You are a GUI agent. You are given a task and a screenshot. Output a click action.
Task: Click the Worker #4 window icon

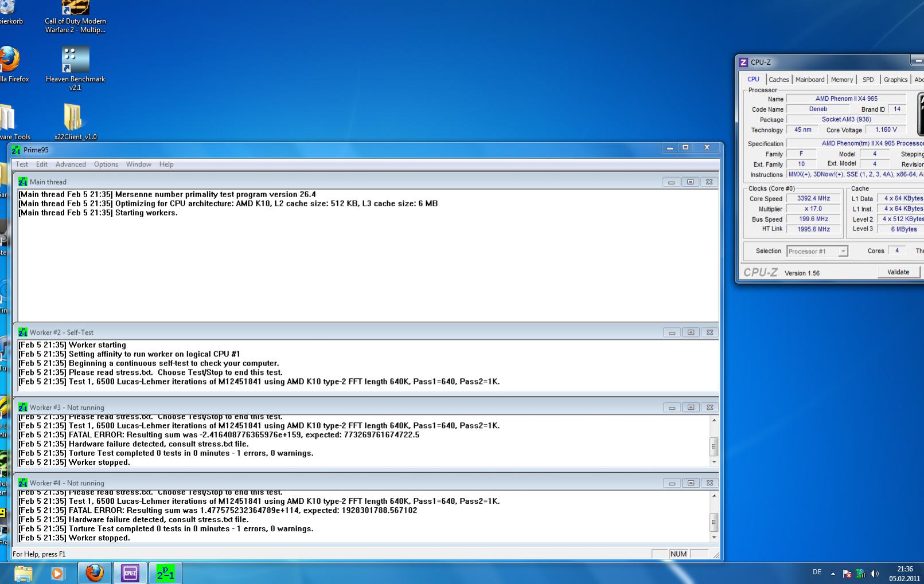[x=23, y=483]
